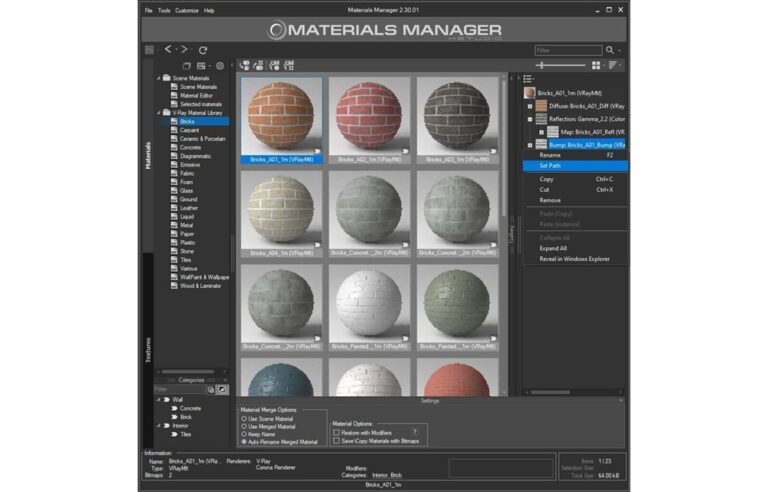This screenshot has width=768, height=492.
Task: Collapse the Scene Materials root node
Action: 159,78
